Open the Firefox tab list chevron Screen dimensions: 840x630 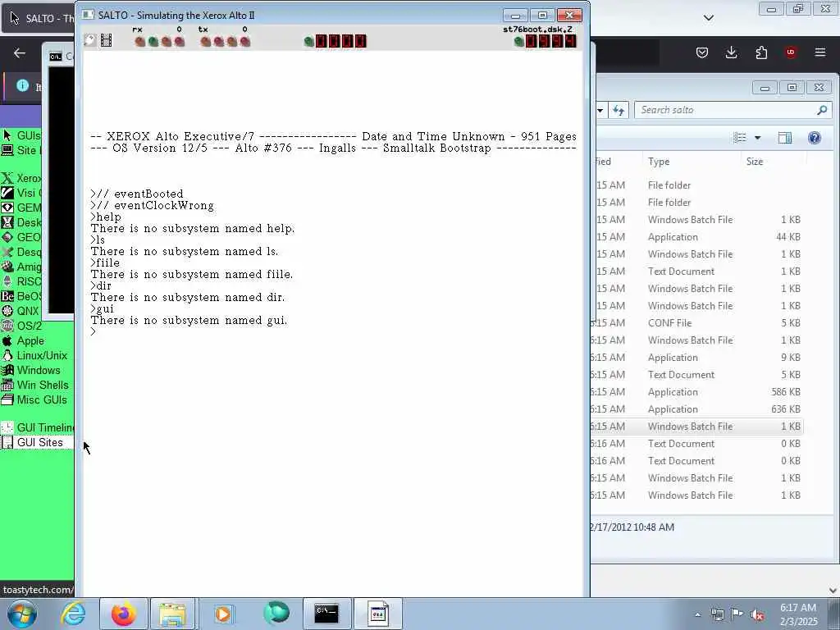coord(709,18)
